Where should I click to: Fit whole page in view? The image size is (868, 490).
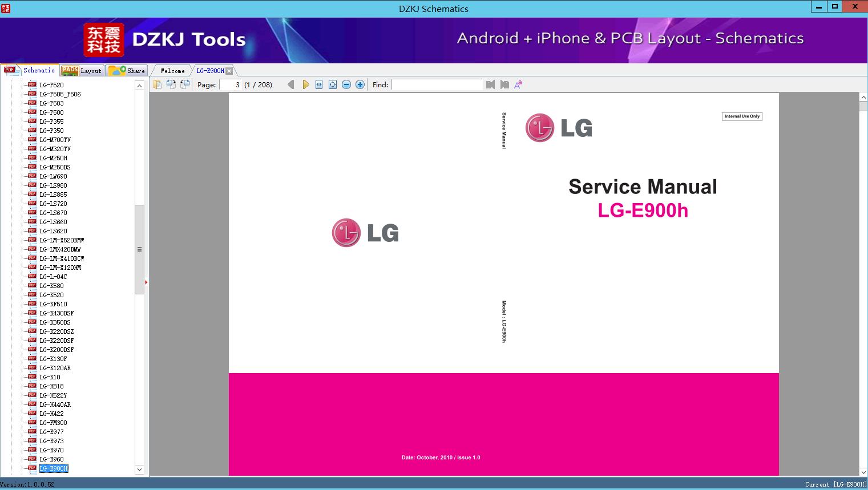333,84
